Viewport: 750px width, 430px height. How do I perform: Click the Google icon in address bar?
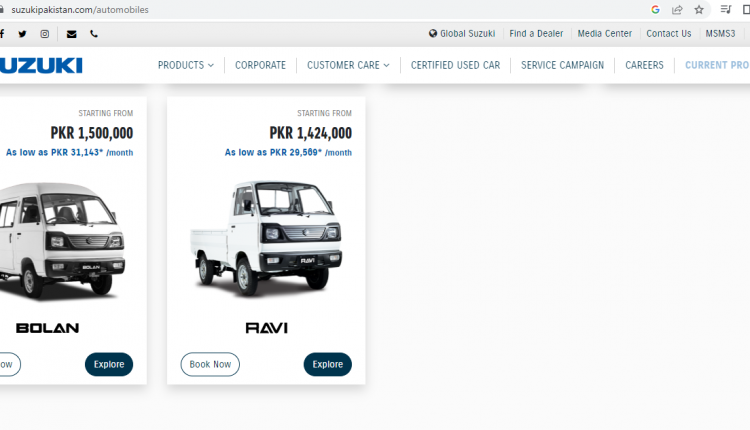[x=655, y=10]
